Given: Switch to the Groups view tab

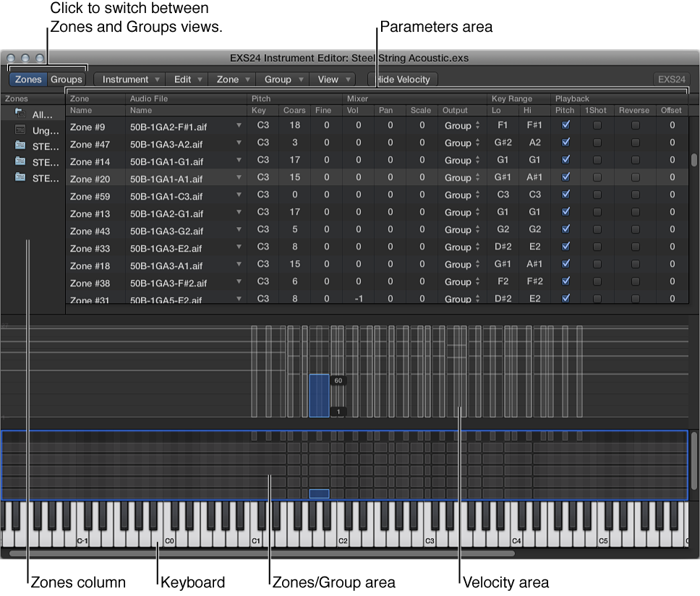Looking at the screenshot, I should pos(66,79).
